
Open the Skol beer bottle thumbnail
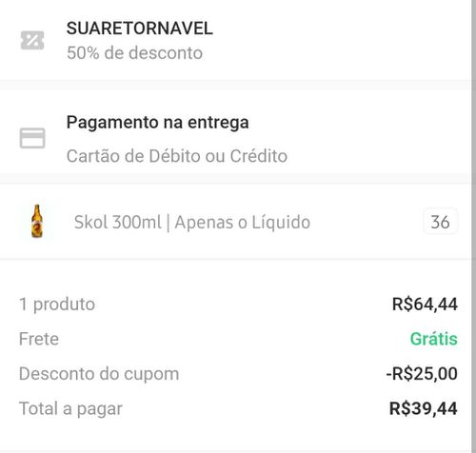coord(37,221)
